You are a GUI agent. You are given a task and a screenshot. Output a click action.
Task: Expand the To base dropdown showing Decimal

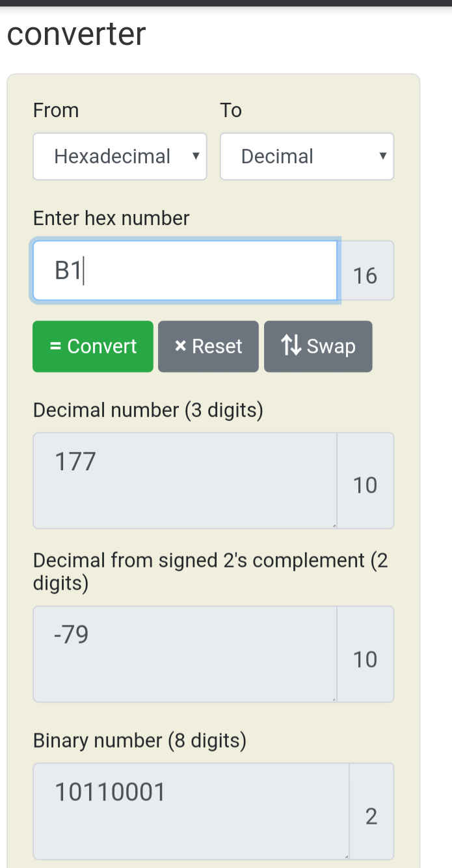[x=306, y=156]
